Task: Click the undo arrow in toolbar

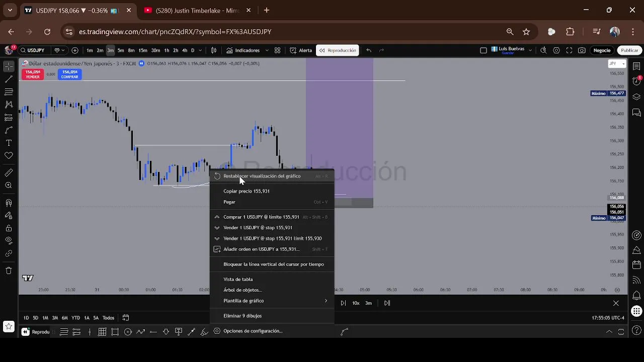Action: (x=369, y=50)
